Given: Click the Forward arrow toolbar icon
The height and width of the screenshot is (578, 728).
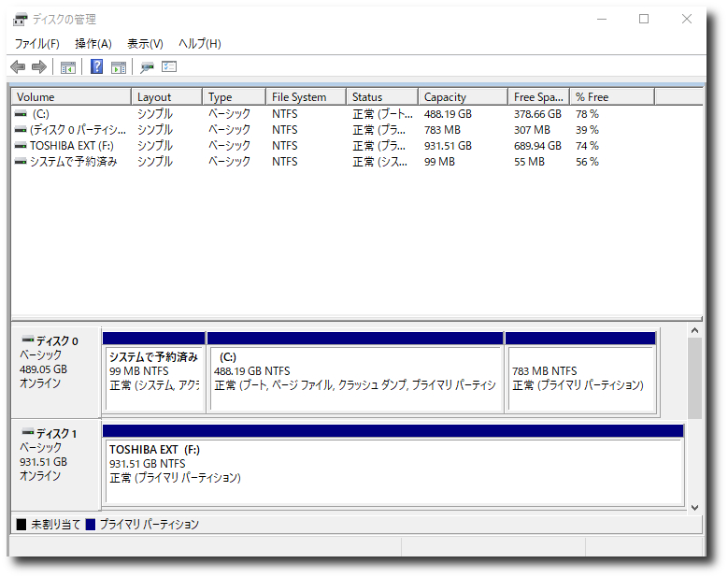Looking at the screenshot, I should (x=39, y=67).
